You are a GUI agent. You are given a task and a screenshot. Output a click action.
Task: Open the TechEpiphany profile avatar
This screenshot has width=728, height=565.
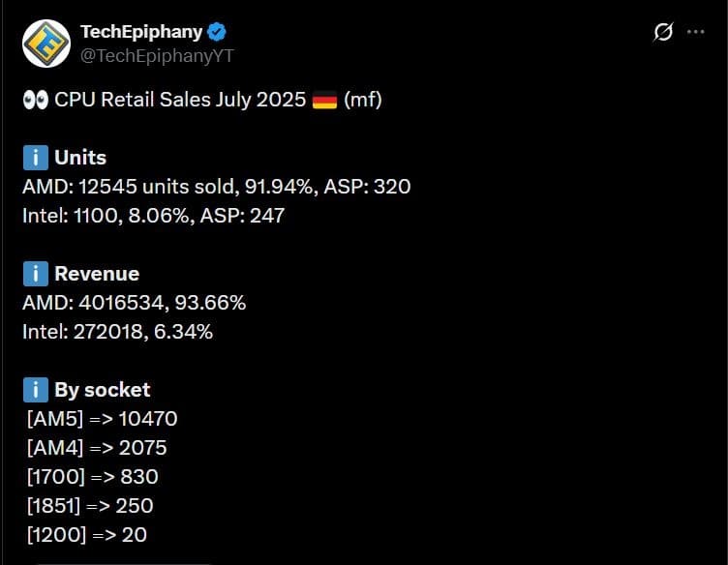(45, 44)
